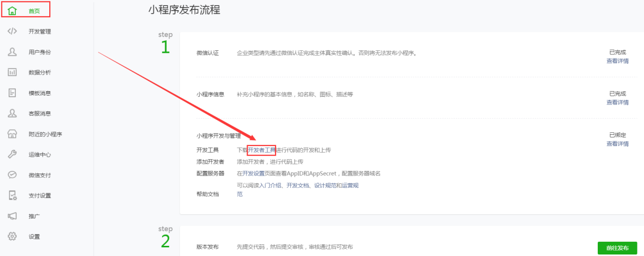
Task: Open the 客服消息 menu item
Action: click(x=40, y=114)
